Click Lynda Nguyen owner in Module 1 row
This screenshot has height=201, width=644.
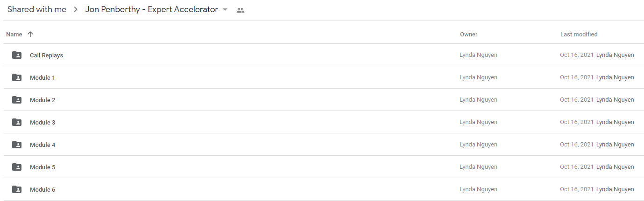click(478, 77)
